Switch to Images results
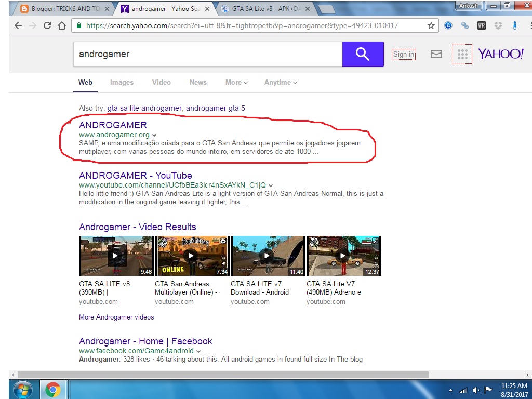 tap(122, 83)
